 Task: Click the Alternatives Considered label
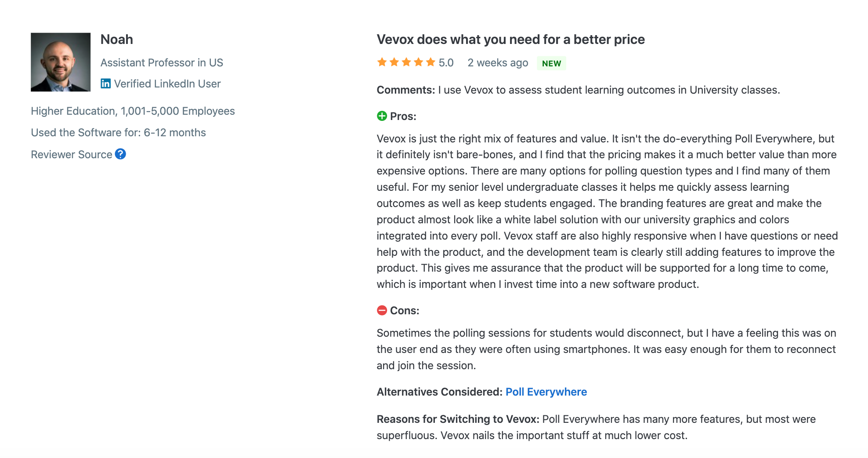(439, 392)
